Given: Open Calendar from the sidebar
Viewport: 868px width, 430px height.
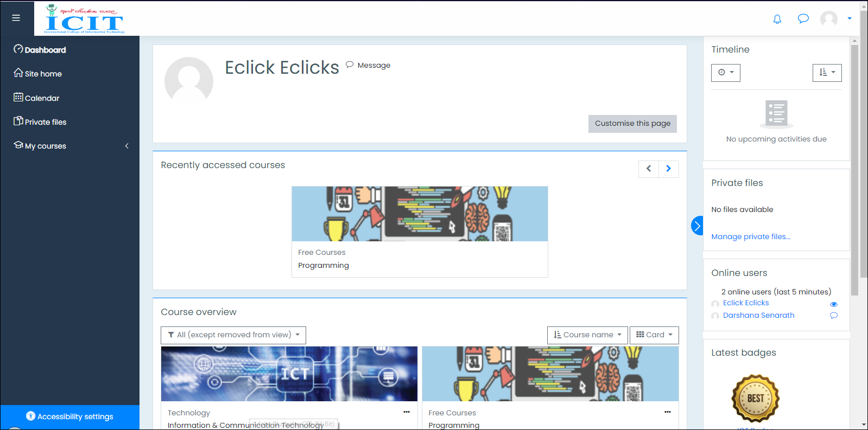Looking at the screenshot, I should tap(42, 98).
